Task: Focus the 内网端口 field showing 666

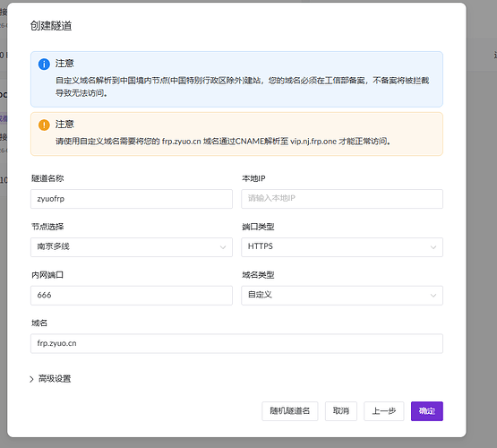Action: click(x=132, y=295)
